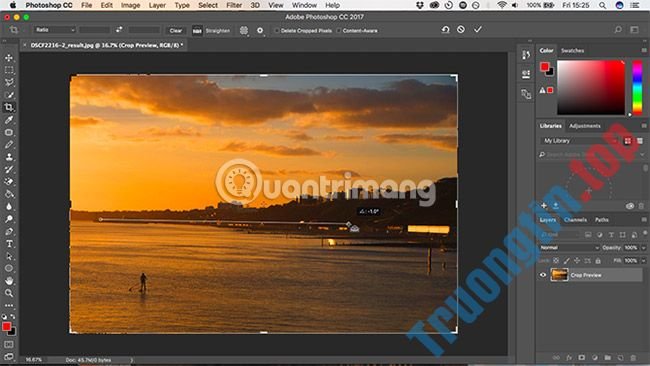This screenshot has width=650, height=366.
Task: Switch Libraries to list view
Action: (640, 141)
